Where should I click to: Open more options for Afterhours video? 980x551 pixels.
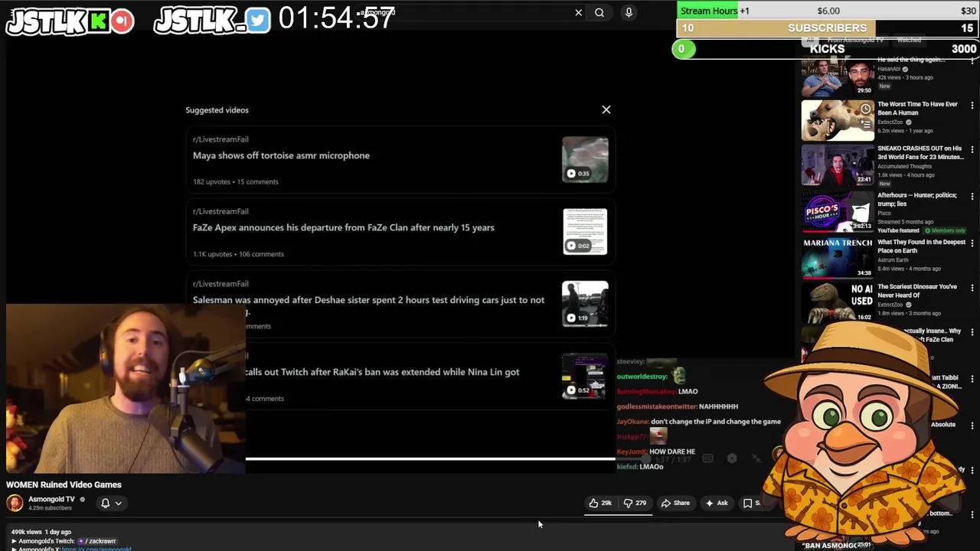pyautogui.click(x=972, y=196)
